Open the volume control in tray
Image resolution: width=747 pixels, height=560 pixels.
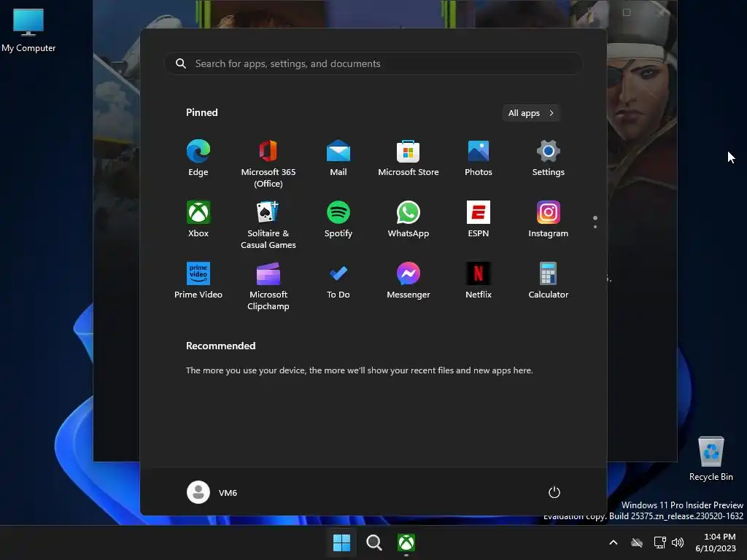pyautogui.click(x=678, y=542)
